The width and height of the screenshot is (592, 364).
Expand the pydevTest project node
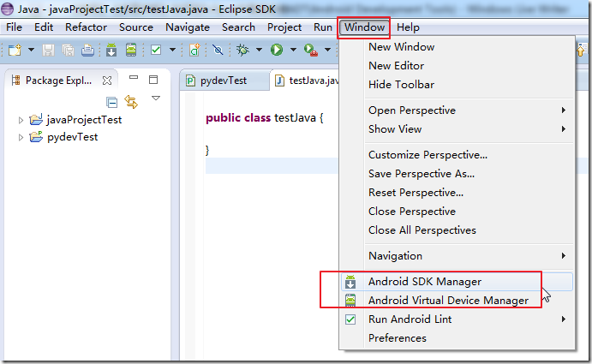coord(21,137)
